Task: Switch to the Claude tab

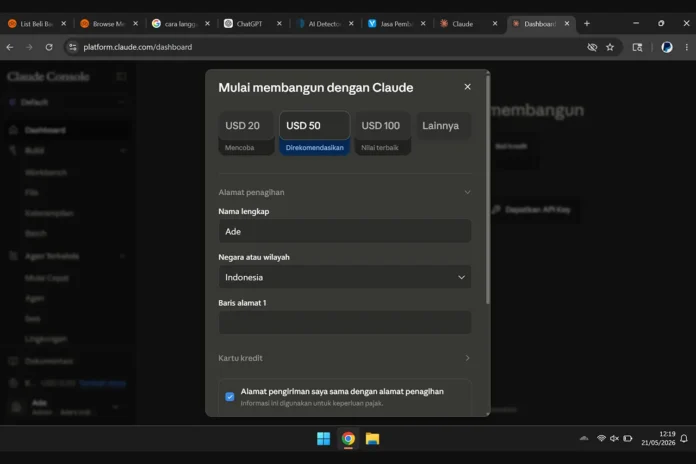Action: point(463,24)
